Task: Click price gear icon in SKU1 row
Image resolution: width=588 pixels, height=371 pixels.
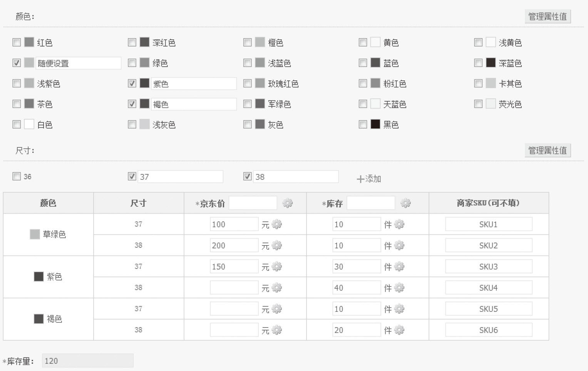Action: pyautogui.click(x=277, y=224)
